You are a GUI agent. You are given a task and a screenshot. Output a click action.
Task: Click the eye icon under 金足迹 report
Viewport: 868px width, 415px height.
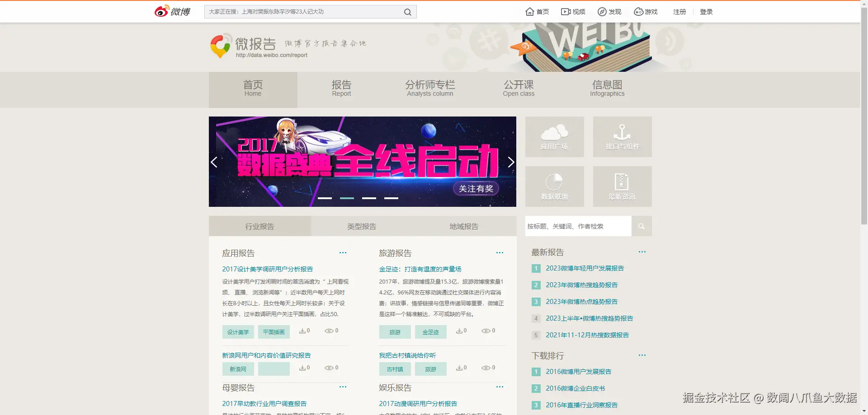click(486, 331)
